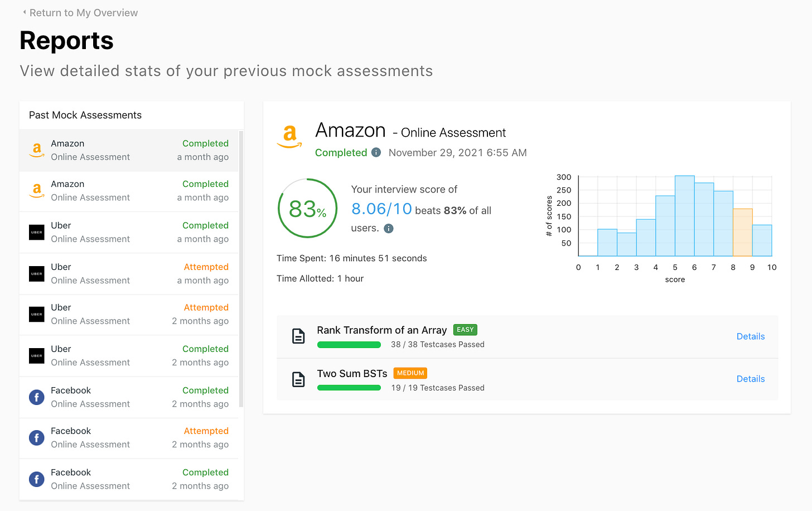Click the back chevron beside Return to My Overview

tap(25, 12)
